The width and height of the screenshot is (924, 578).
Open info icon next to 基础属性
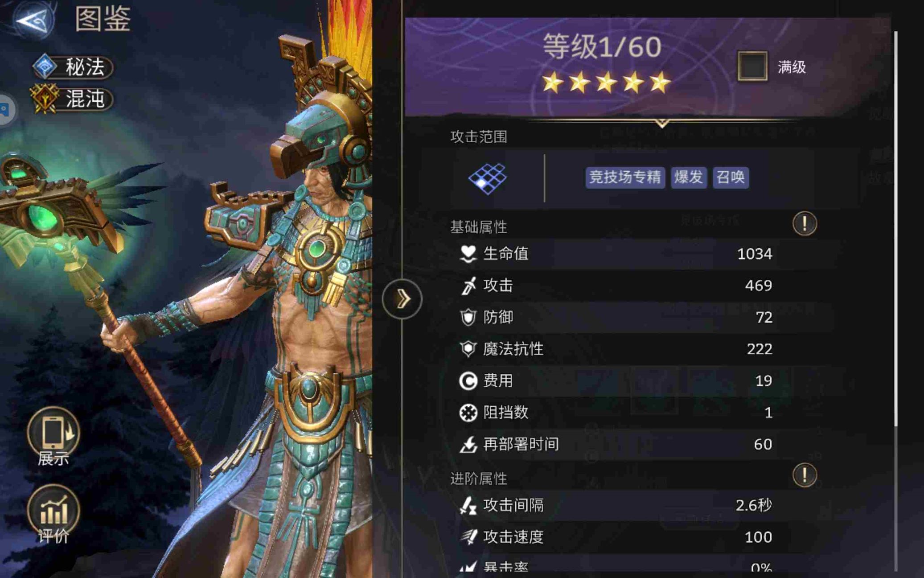point(805,223)
